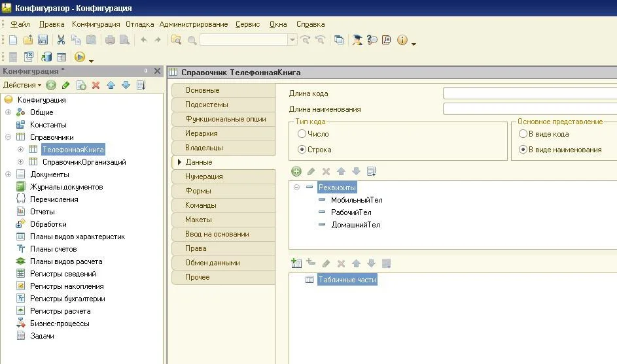Image resolution: width=617 pixels, height=364 pixels.
Task: Open the help info icon in toolbar
Action: [x=402, y=40]
